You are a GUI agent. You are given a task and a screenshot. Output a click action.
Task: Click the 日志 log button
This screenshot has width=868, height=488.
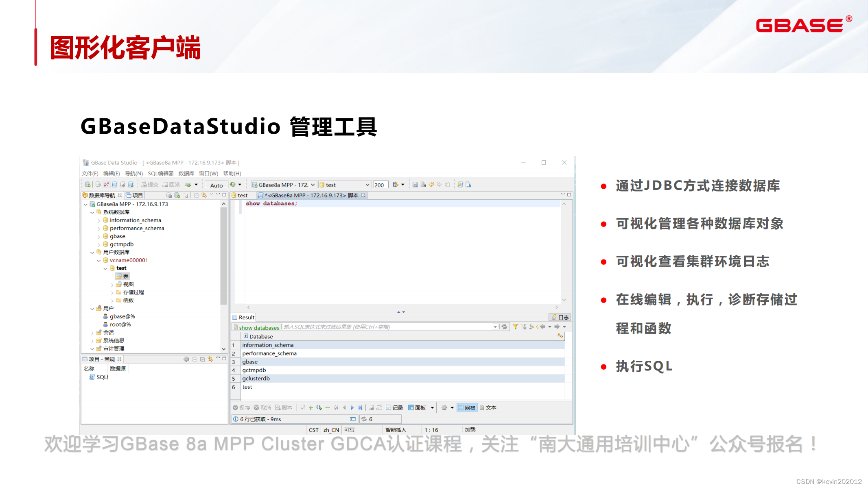(x=560, y=317)
